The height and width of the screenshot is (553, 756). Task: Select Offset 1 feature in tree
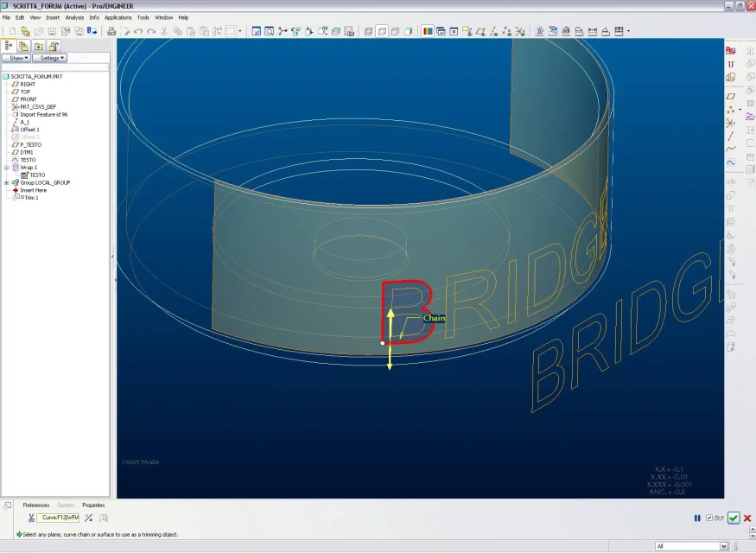pos(29,130)
